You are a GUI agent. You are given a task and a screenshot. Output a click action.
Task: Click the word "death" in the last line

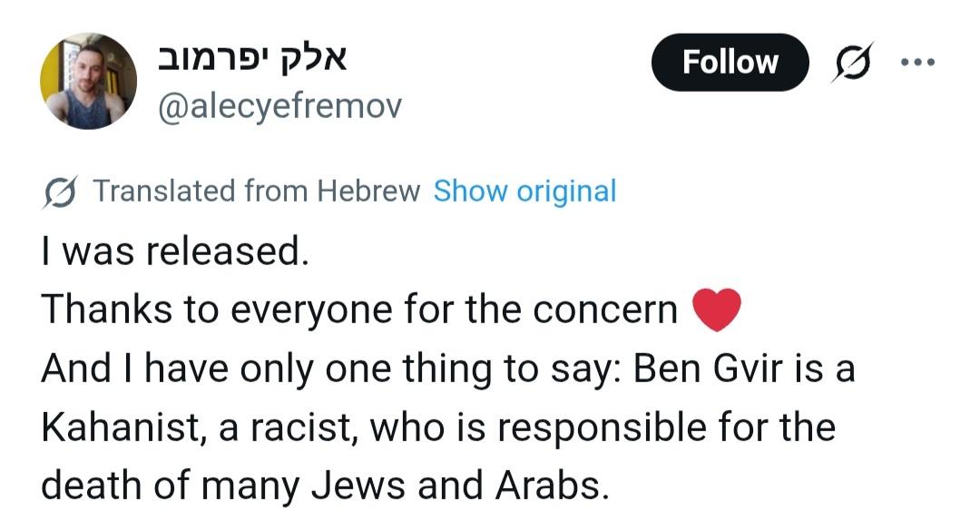(x=91, y=487)
